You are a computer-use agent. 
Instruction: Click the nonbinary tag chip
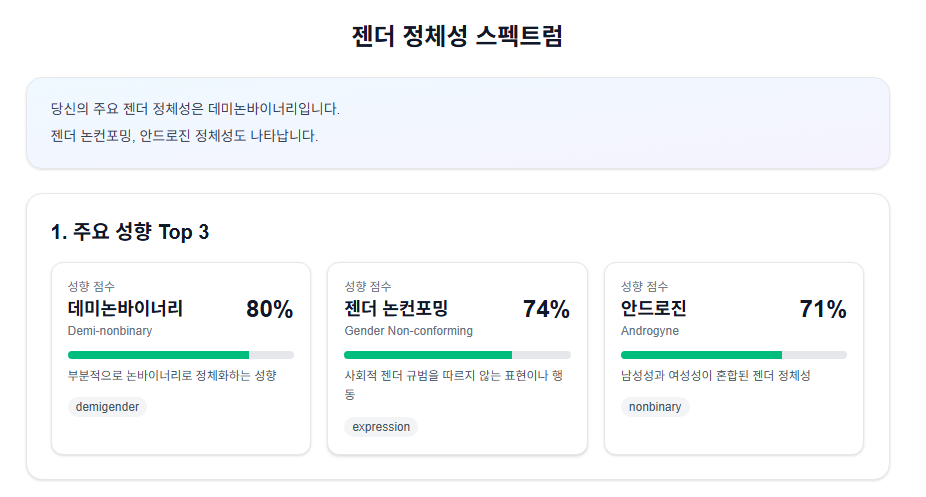[655, 407]
